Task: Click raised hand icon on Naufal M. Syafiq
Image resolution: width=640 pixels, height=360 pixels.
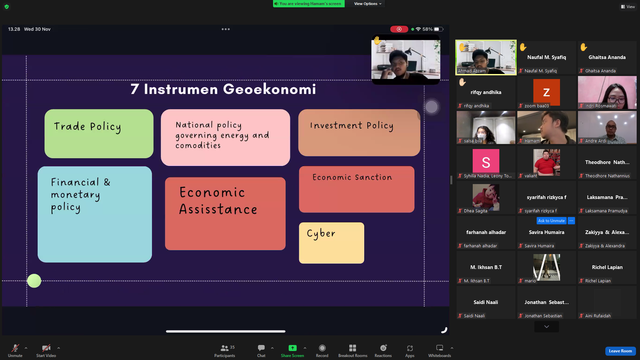Action: pos(523,47)
